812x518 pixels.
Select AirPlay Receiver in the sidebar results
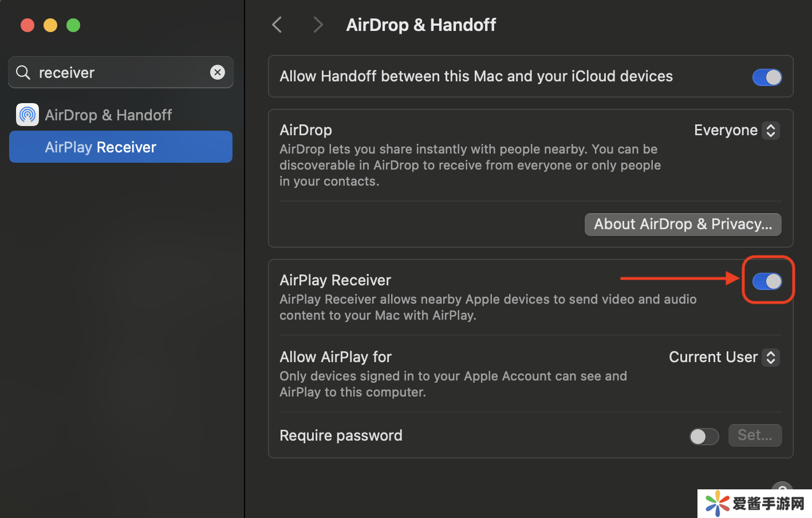pyautogui.click(x=101, y=147)
